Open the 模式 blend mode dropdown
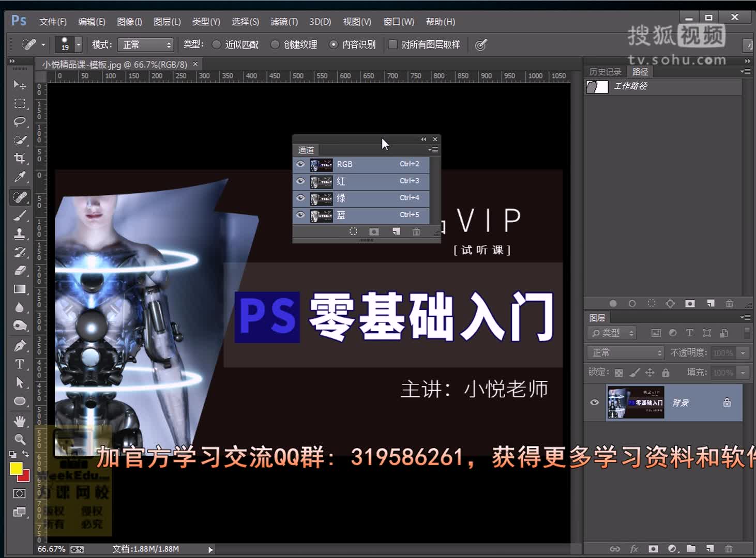 (x=145, y=44)
